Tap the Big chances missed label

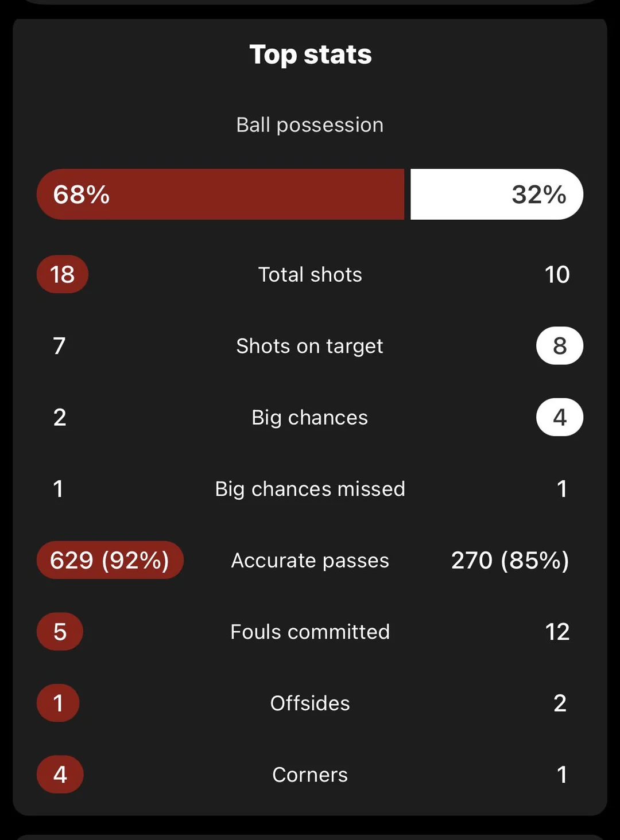coord(310,489)
